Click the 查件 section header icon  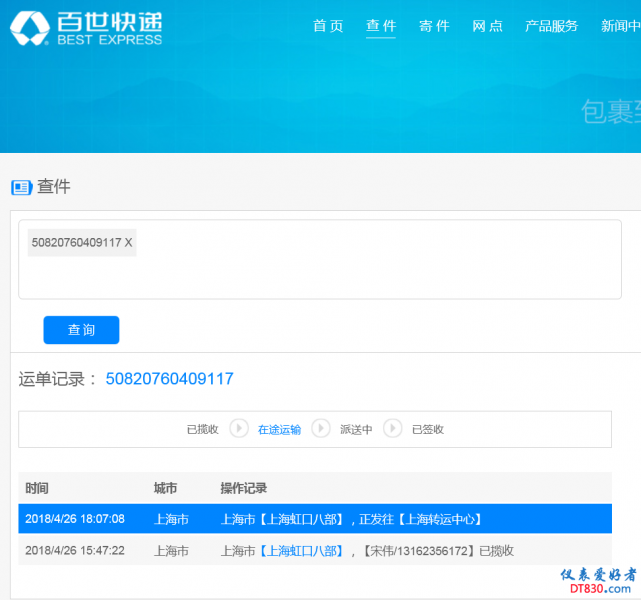pyautogui.click(x=22, y=187)
